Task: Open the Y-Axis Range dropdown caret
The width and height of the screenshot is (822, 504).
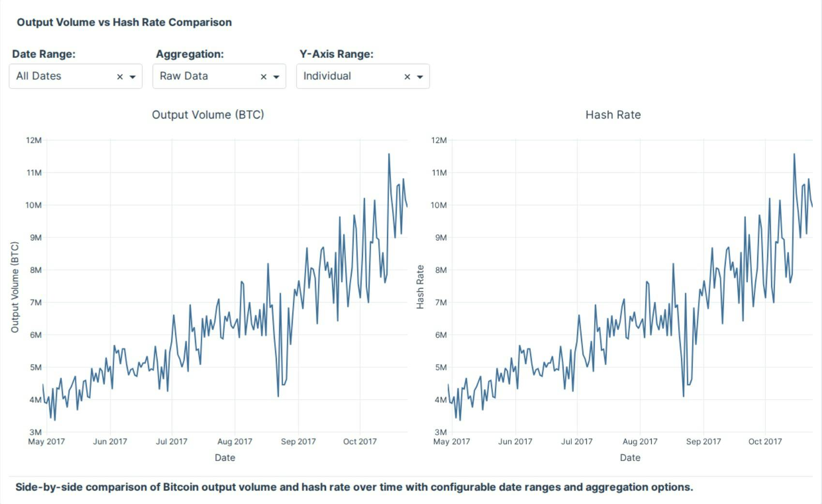Action: (420, 76)
